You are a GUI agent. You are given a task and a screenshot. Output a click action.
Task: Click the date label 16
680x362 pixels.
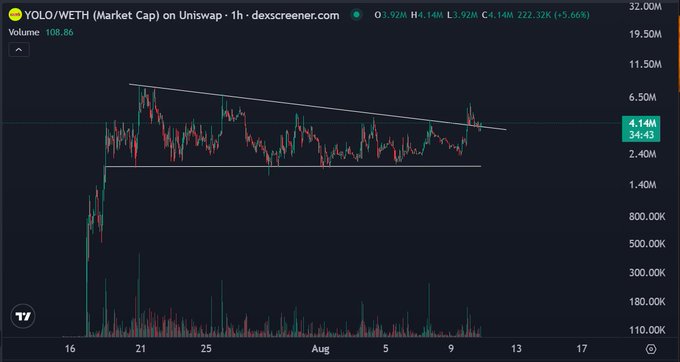pyautogui.click(x=70, y=349)
